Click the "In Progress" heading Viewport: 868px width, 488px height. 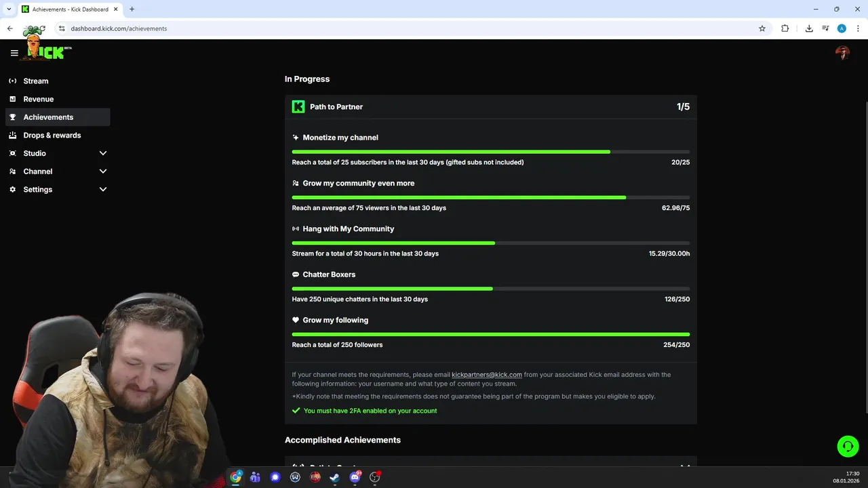pyautogui.click(x=307, y=79)
